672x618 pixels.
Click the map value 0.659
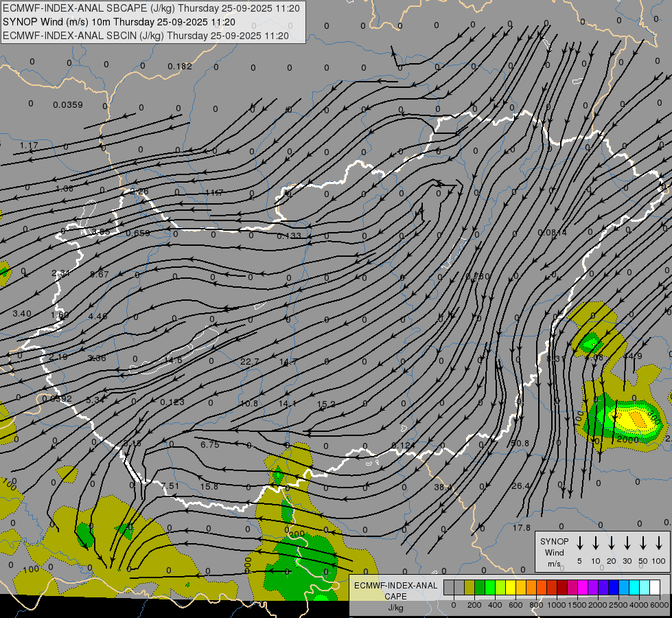pos(138,233)
